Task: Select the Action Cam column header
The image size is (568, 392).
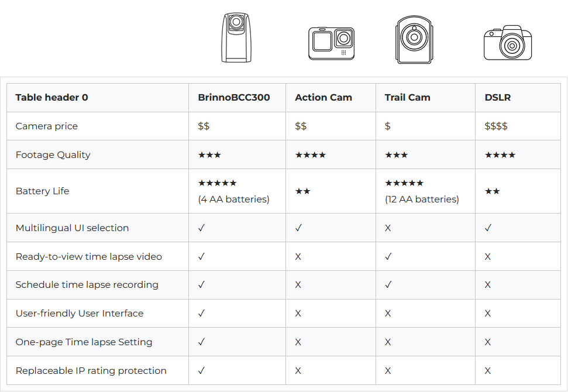Action: pos(323,98)
